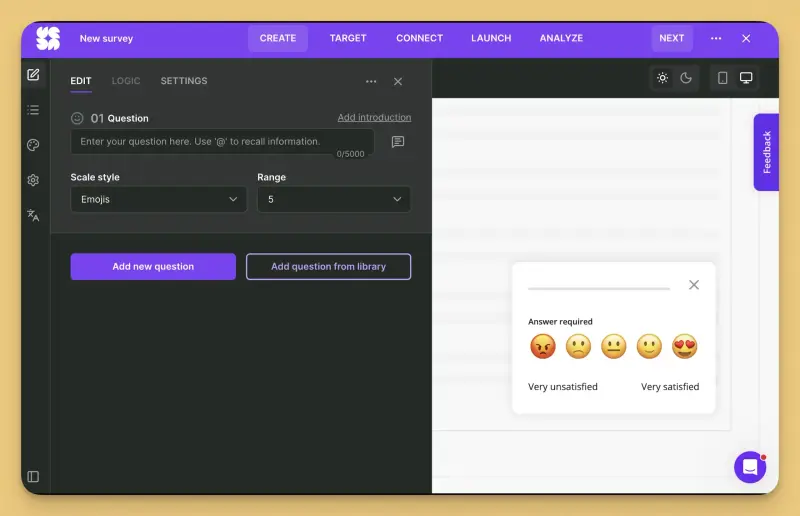The height and width of the screenshot is (516, 800).
Task: Select the angry red emoji
Action: pos(543,347)
